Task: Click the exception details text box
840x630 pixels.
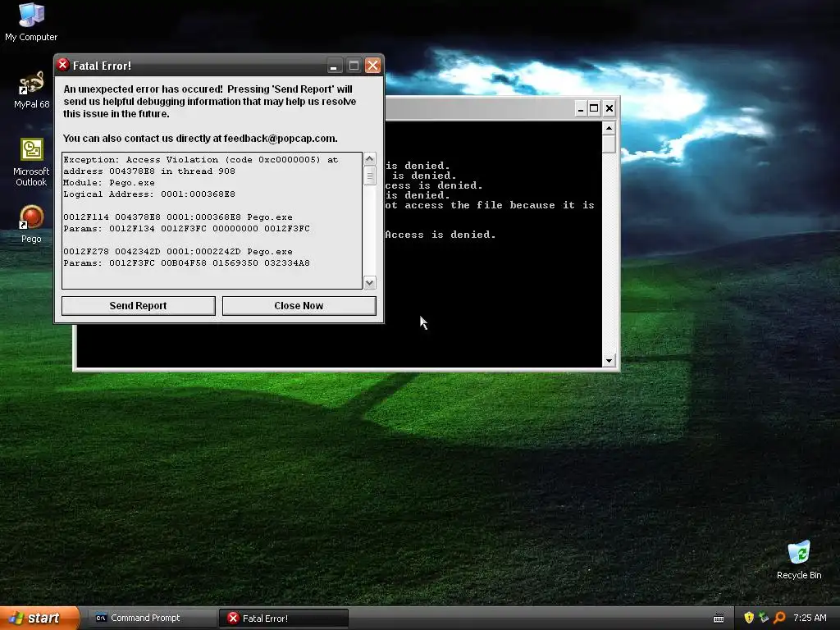Action: point(212,221)
